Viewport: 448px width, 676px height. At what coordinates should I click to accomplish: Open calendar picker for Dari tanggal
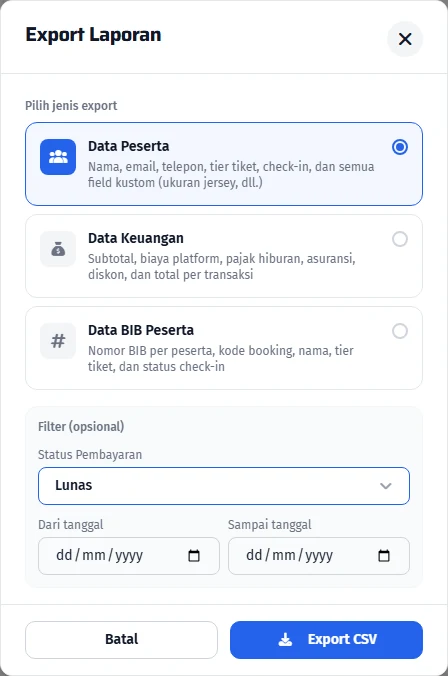tap(194, 556)
